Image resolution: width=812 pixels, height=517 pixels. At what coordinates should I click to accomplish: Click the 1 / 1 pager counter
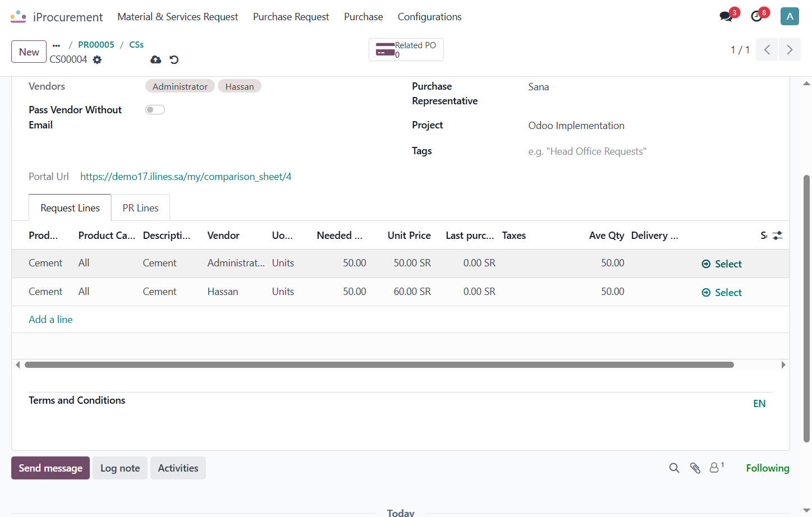tap(740, 50)
